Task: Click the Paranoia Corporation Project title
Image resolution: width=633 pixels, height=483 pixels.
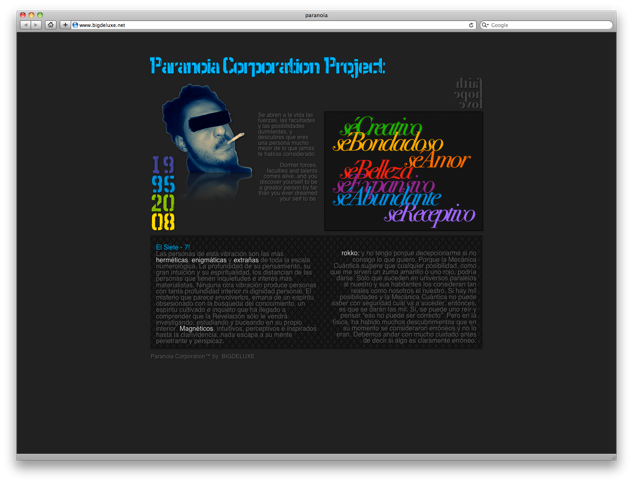Action: [267, 67]
